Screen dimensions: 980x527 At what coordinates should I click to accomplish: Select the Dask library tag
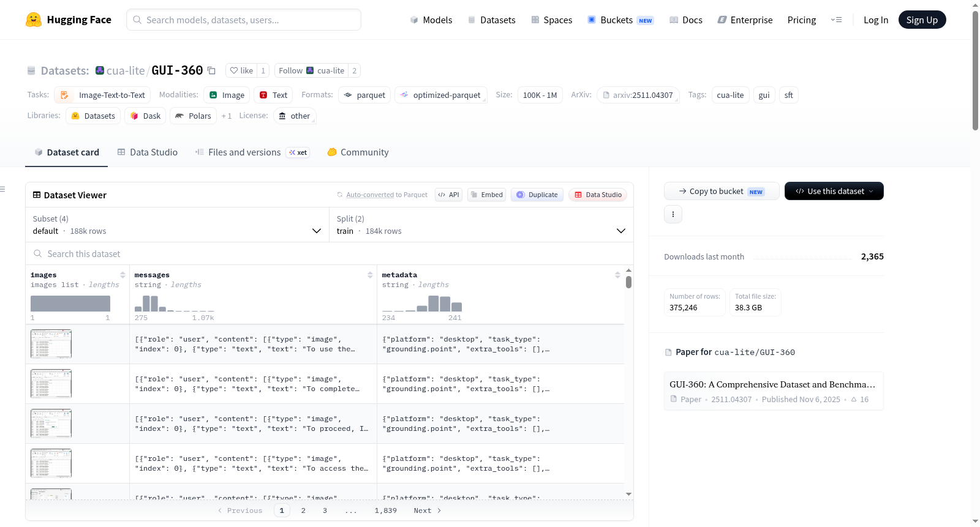point(145,116)
